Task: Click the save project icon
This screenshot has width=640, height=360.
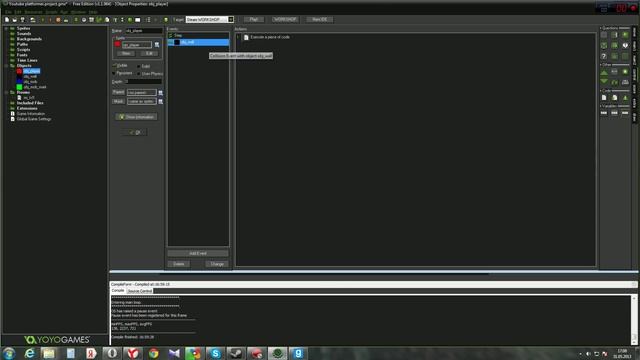Action: coord(22,20)
